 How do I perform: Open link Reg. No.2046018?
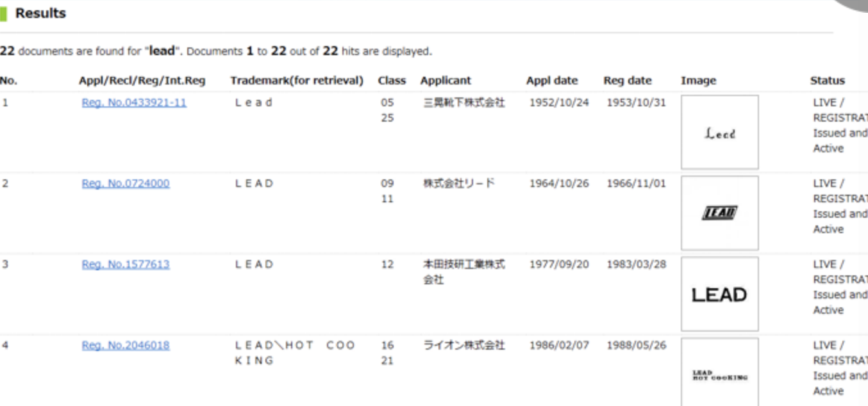[126, 345]
